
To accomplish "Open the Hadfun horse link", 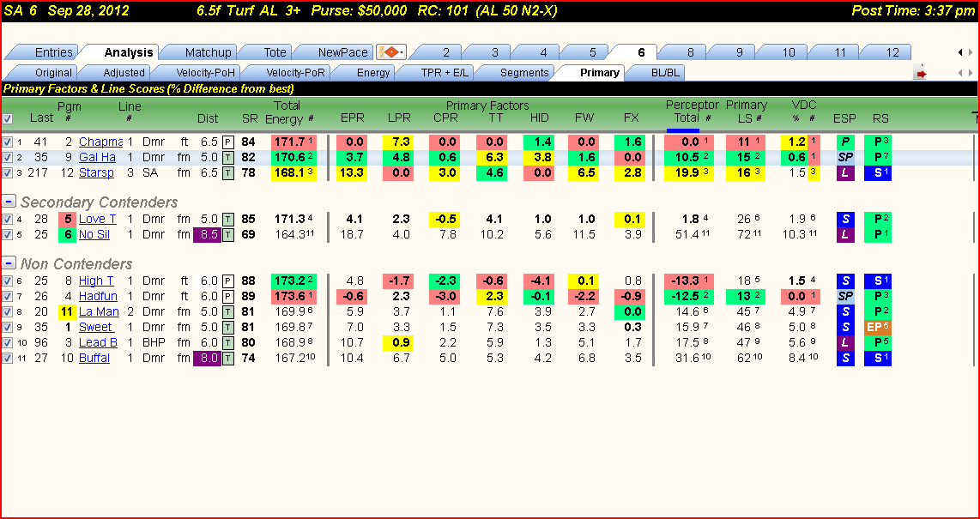I will [x=99, y=296].
